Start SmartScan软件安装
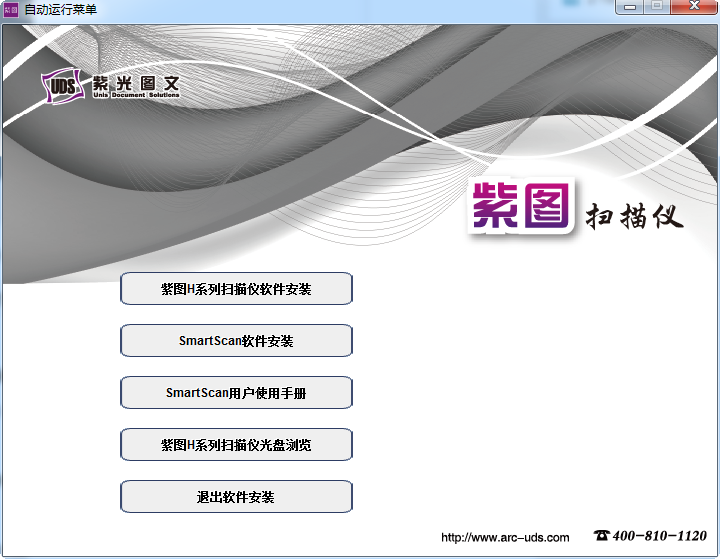Image resolution: width=720 pixels, height=559 pixels. (x=236, y=340)
